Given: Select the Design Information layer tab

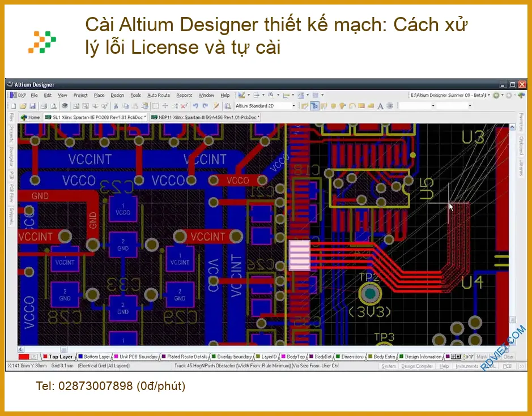Looking at the screenshot, I should 421,357.
